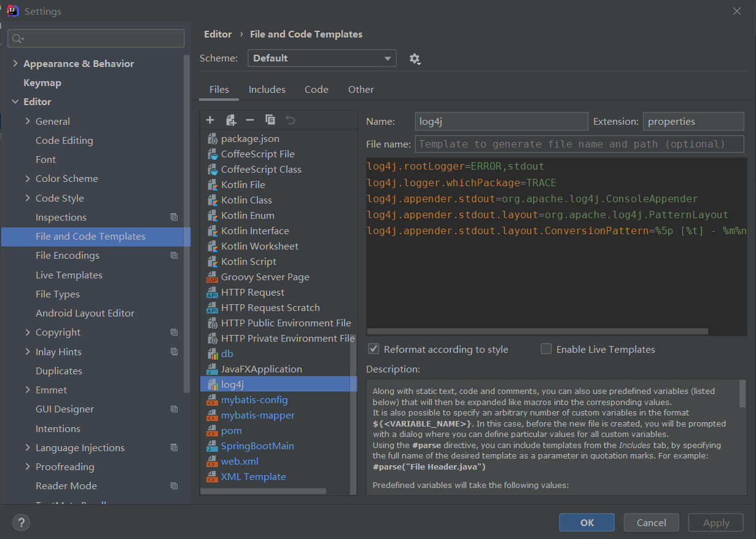The width and height of the screenshot is (756, 539).
Task: Click the Create Child Template File icon
Action: [x=231, y=120]
